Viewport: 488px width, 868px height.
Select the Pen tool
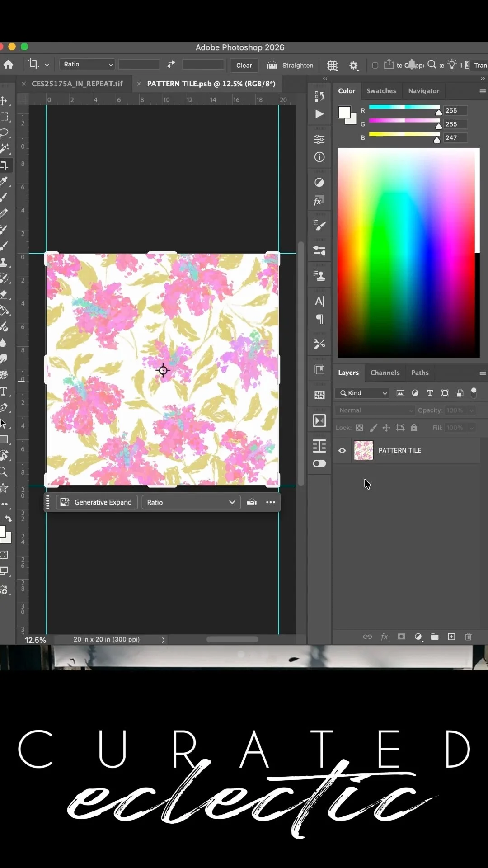click(4, 408)
